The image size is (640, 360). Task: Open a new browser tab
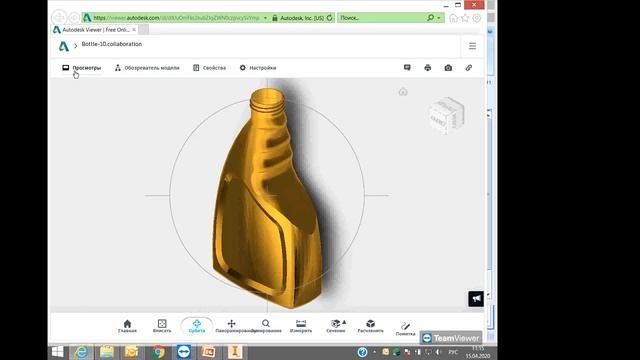point(143,30)
